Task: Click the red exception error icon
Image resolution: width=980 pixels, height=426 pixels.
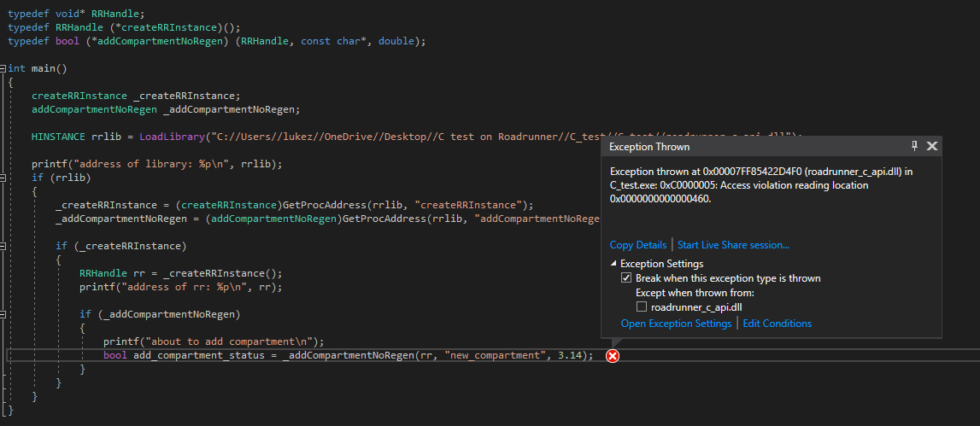Action: 613,356
